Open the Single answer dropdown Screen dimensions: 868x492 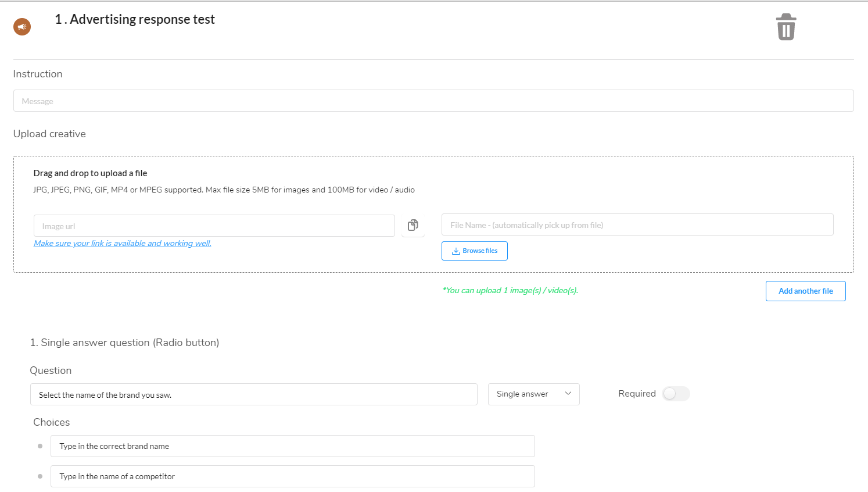pos(533,394)
